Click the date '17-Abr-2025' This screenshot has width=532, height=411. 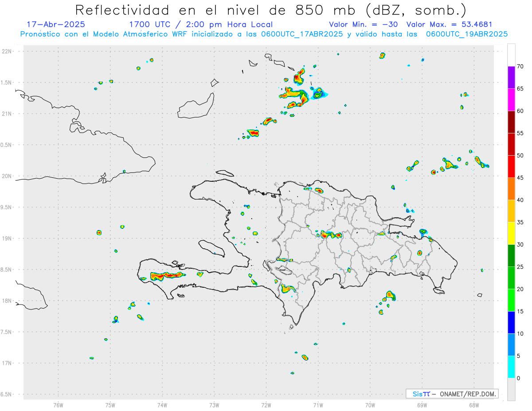56,24
